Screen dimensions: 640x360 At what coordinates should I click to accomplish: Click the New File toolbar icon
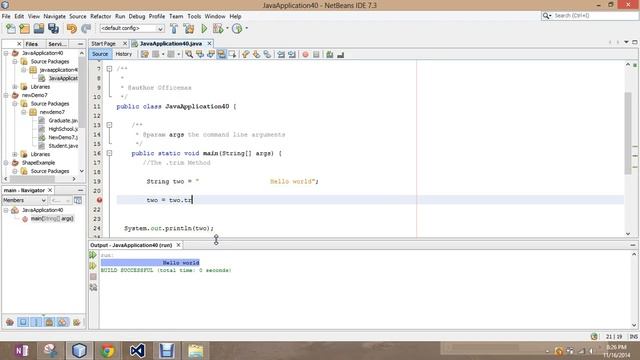(11, 29)
